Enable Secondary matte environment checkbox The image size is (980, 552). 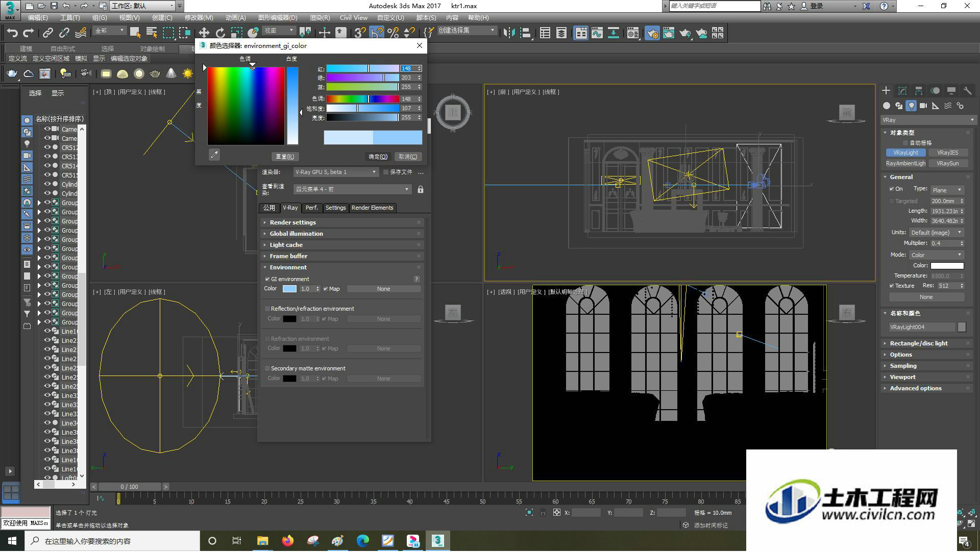click(x=267, y=368)
